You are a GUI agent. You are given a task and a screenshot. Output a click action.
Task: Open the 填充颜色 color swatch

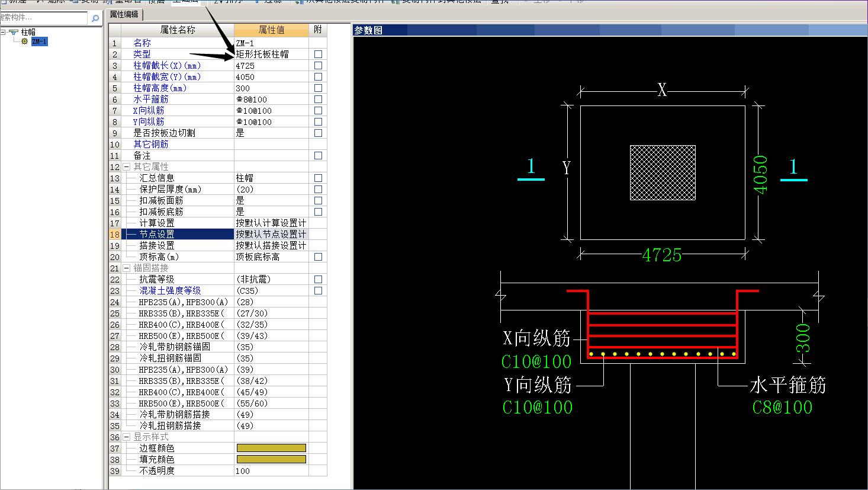pos(271,459)
